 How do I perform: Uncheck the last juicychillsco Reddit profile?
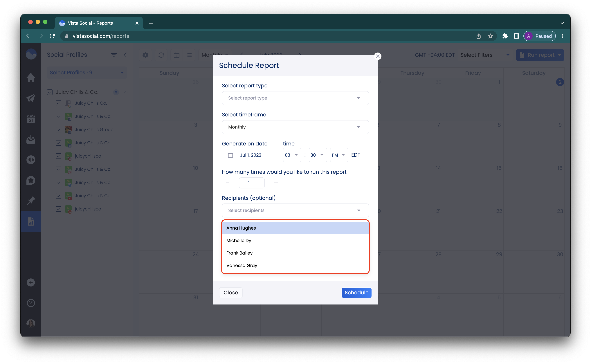click(x=59, y=209)
